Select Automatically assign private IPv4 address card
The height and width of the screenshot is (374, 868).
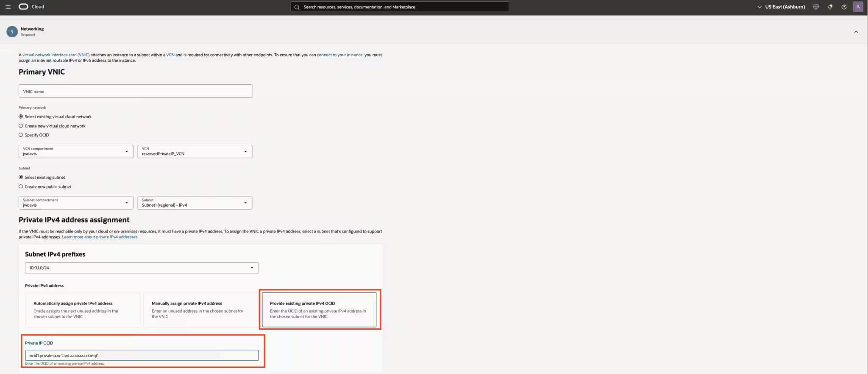coord(82,310)
